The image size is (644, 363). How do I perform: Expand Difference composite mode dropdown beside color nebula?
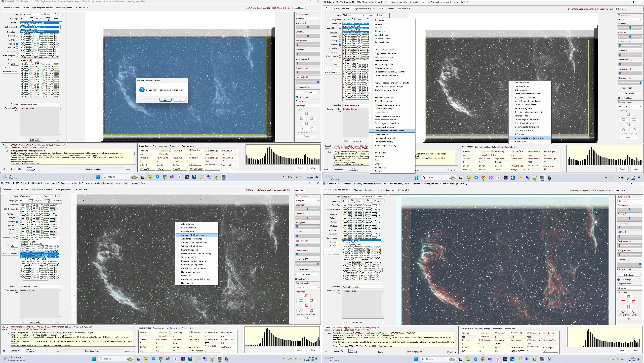629,288
